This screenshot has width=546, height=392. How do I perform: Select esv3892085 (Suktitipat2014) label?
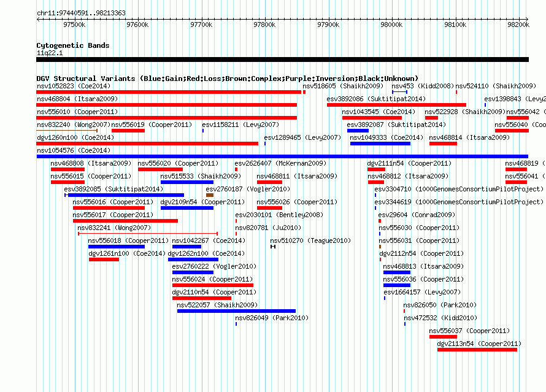coord(113,189)
